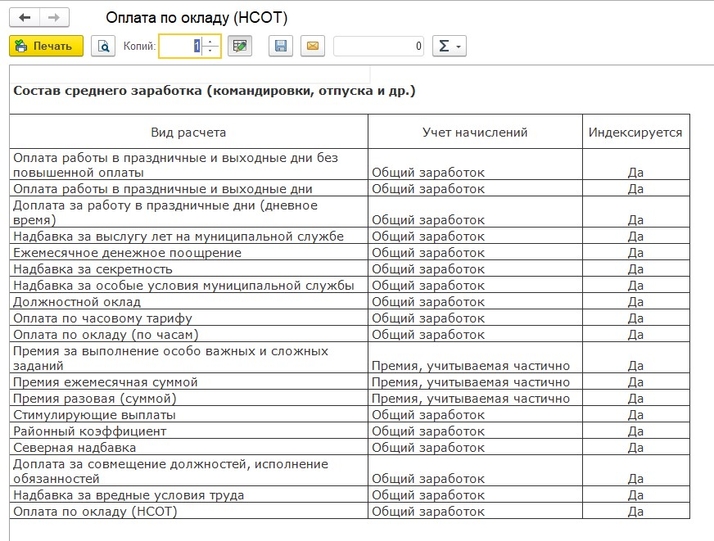This screenshot has width=714, height=541.
Task: Increase the number of copies with up arrow
Action: [211, 41]
